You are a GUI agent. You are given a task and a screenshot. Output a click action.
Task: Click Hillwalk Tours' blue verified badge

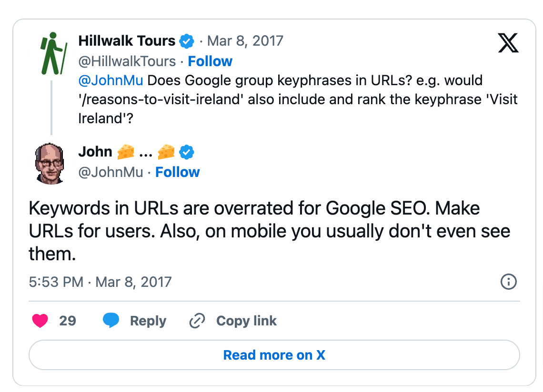point(187,41)
